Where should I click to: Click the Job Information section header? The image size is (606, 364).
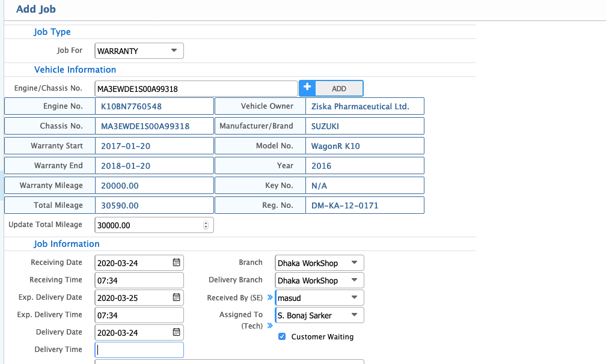(x=67, y=244)
